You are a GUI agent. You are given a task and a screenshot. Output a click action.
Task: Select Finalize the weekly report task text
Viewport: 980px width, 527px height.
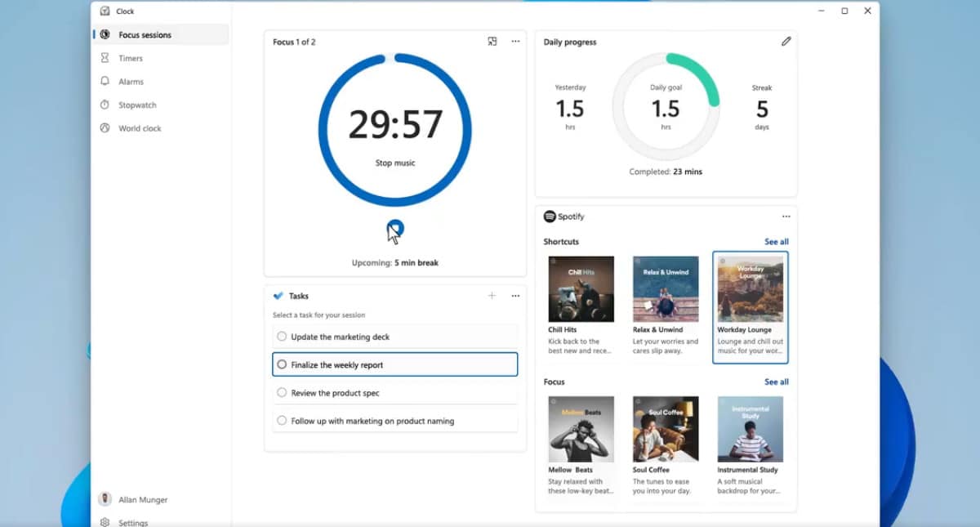click(337, 365)
